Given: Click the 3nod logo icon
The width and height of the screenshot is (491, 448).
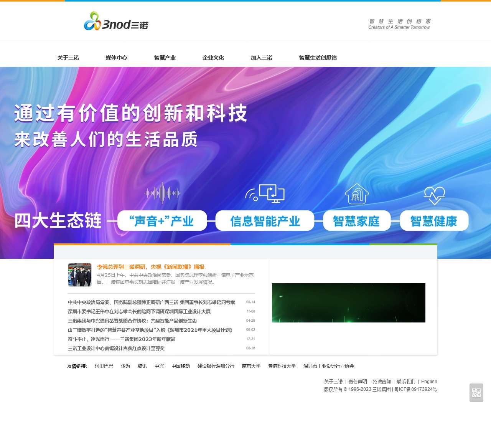Looking at the screenshot, I should click(x=92, y=21).
